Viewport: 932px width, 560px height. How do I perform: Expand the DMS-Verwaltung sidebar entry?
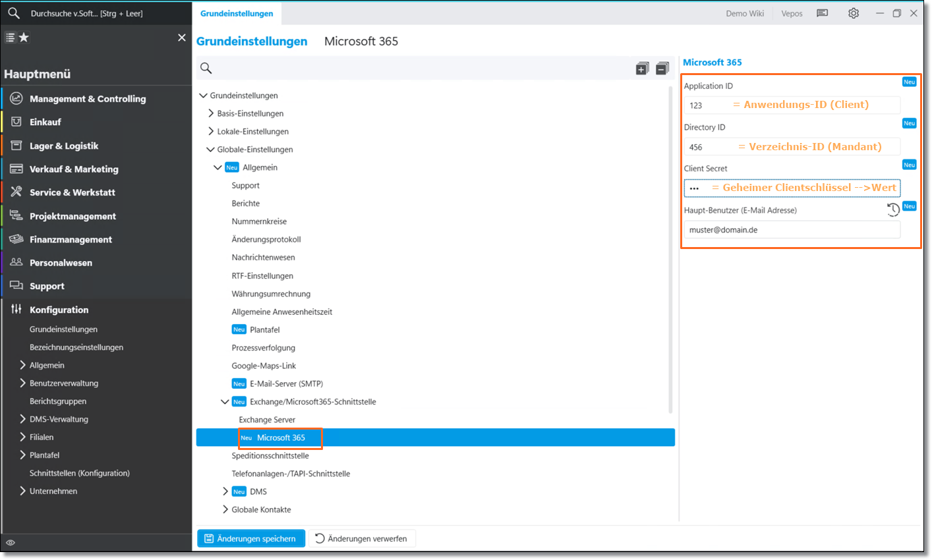tap(22, 419)
